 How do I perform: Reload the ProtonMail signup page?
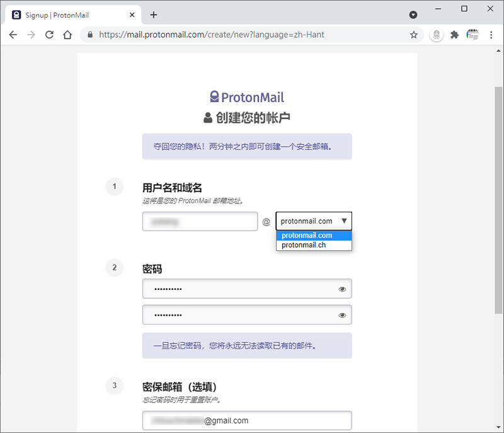[49, 35]
